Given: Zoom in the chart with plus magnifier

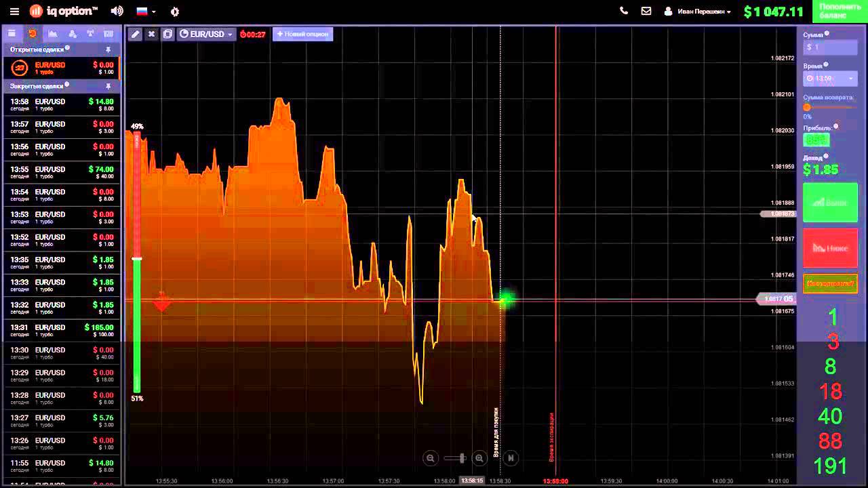Looking at the screenshot, I should point(479,458).
